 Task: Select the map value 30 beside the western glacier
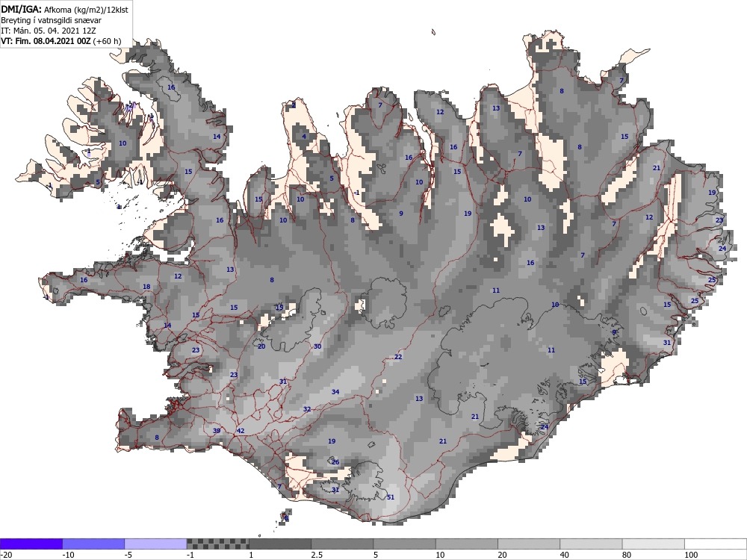[317, 346]
